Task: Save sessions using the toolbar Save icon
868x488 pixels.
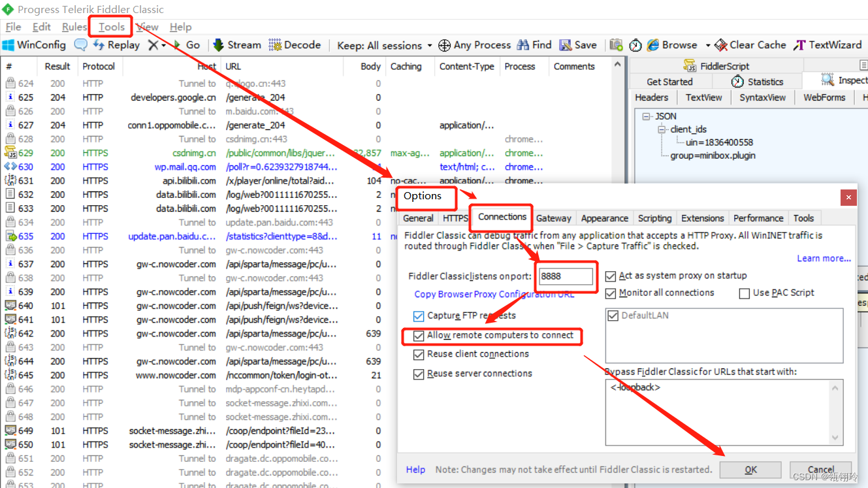Action: coord(578,45)
